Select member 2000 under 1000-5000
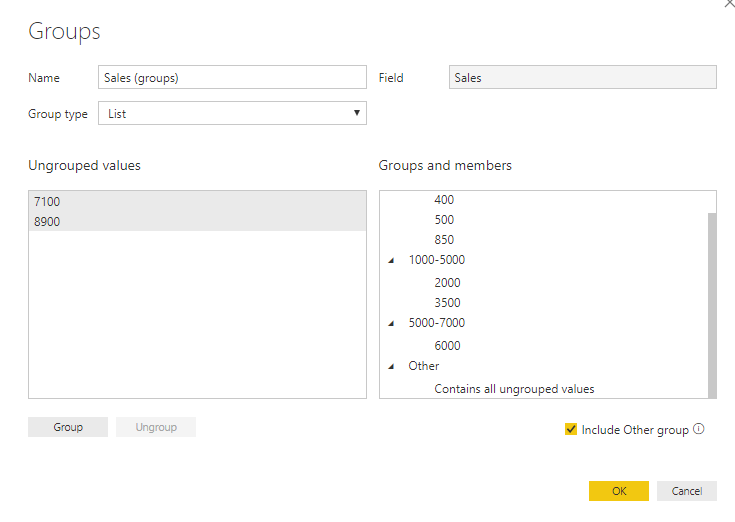The height and width of the screenshot is (522, 735). pos(447,283)
